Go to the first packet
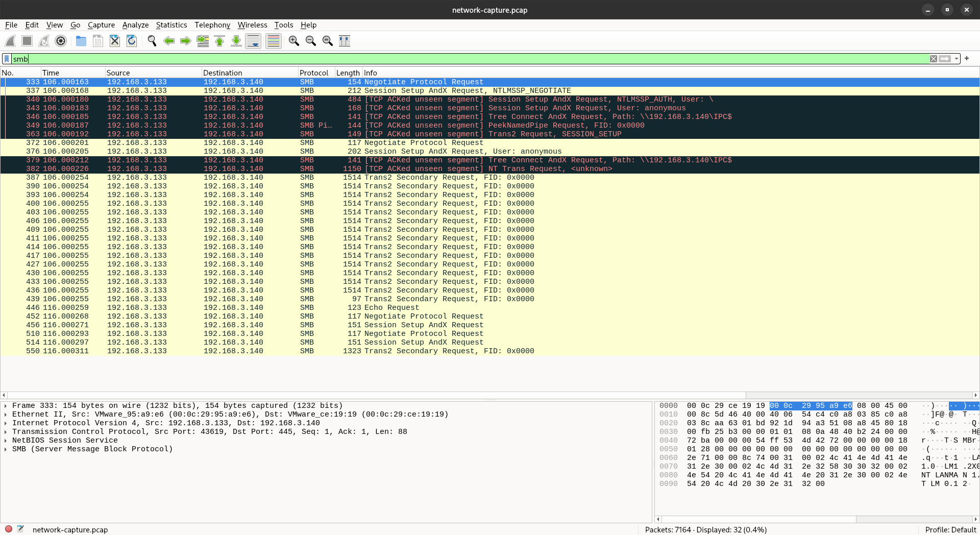Viewport: 980px width, 535px height. coord(219,41)
